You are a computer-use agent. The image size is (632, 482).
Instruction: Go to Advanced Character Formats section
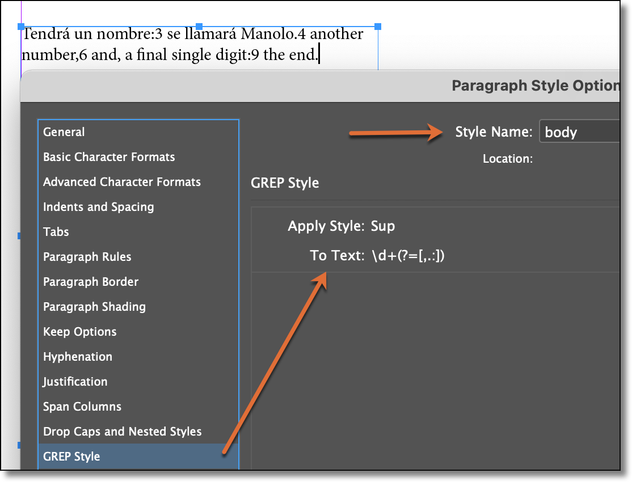pyautogui.click(x=122, y=182)
